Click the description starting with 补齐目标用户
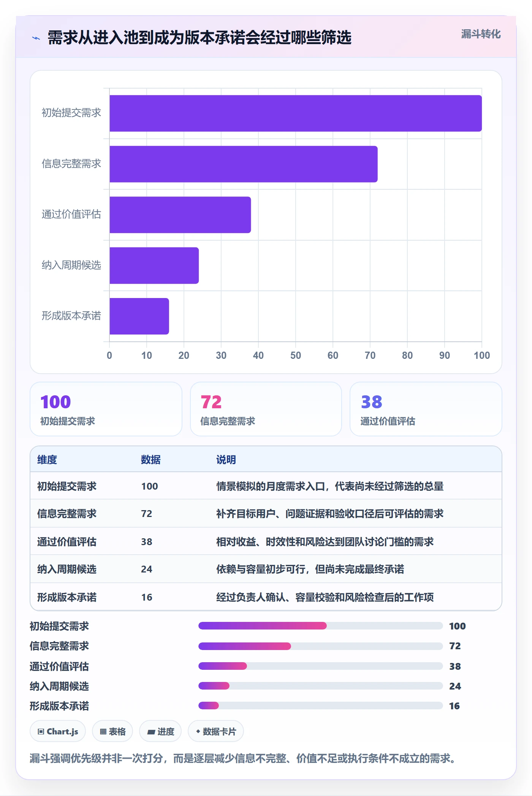 point(330,514)
